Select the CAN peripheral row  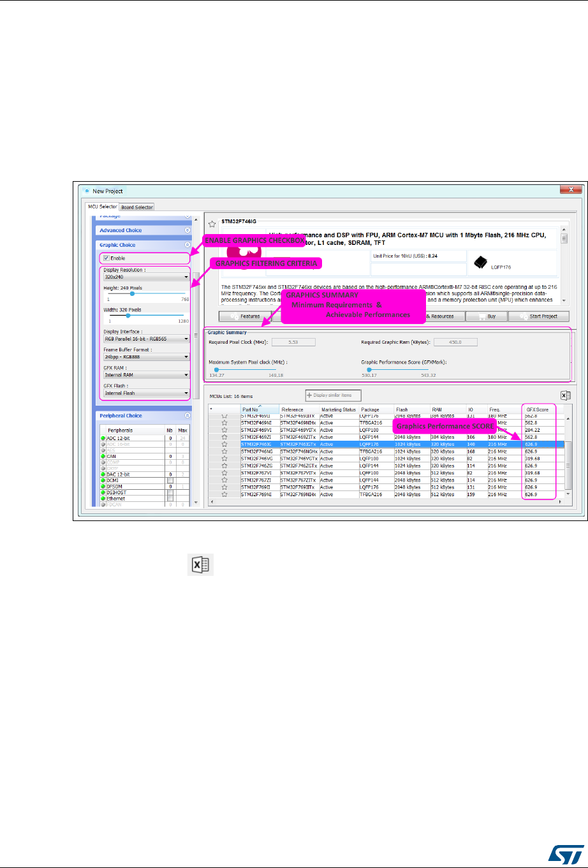coord(145,457)
